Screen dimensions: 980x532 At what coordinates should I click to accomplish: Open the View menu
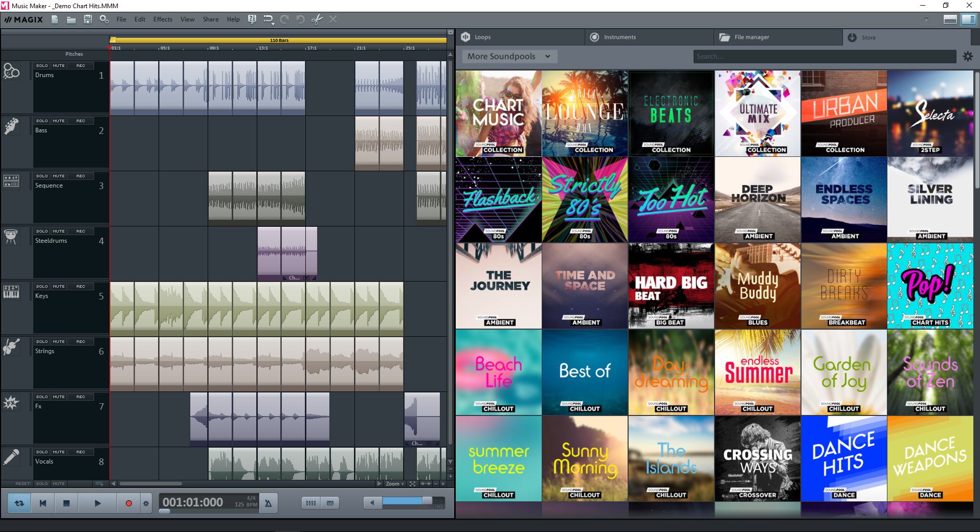187,19
